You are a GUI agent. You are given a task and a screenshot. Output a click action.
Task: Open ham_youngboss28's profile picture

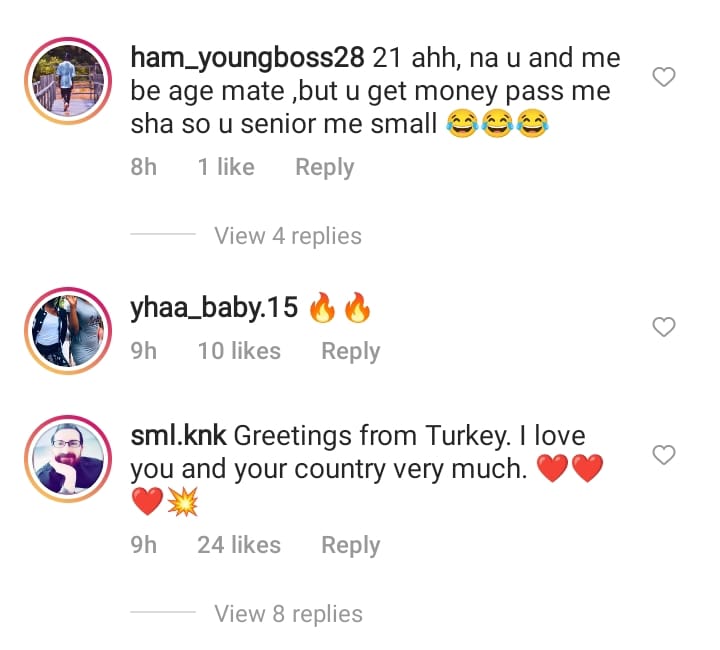[x=68, y=81]
